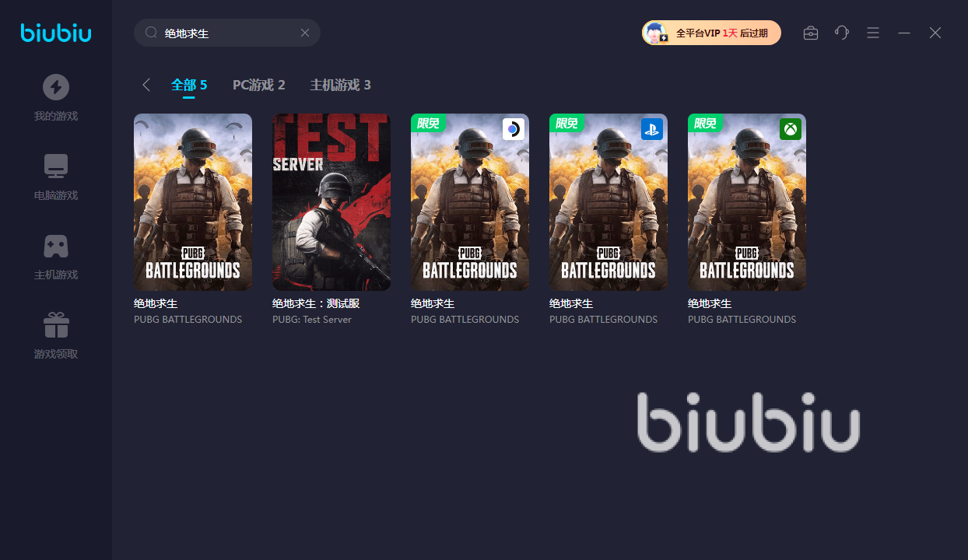Open the first PUBG BATTLEGROUNDS cover
The image size is (968, 560).
pyautogui.click(x=193, y=202)
